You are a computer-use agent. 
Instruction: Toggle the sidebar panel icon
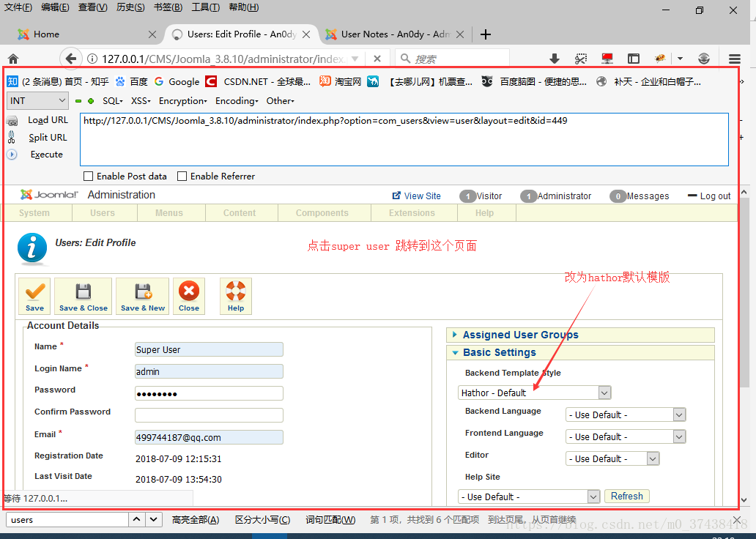pos(634,59)
